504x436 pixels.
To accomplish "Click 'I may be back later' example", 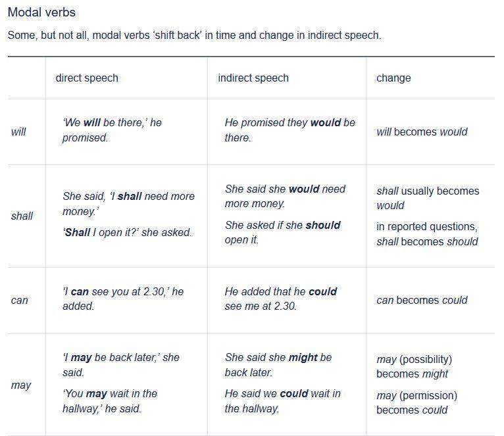I will pyautogui.click(x=121, y=364).
